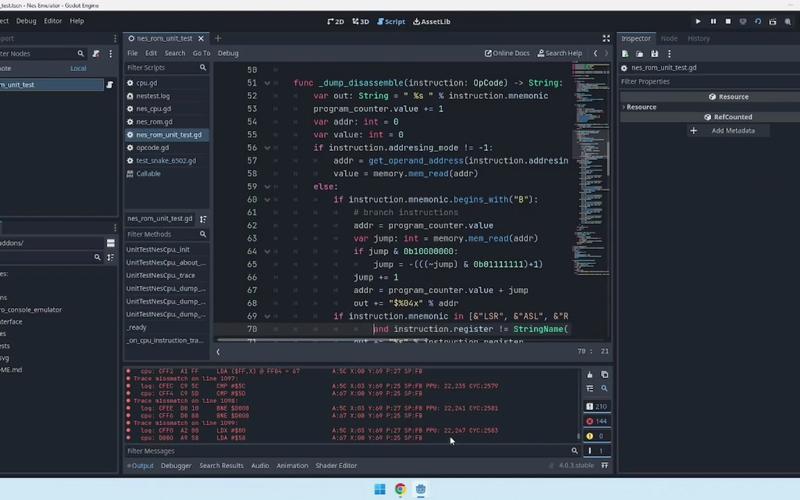800x500 pixels.
Task: Save resource disk icon in Inspector
Action: [x=655, y=54]
